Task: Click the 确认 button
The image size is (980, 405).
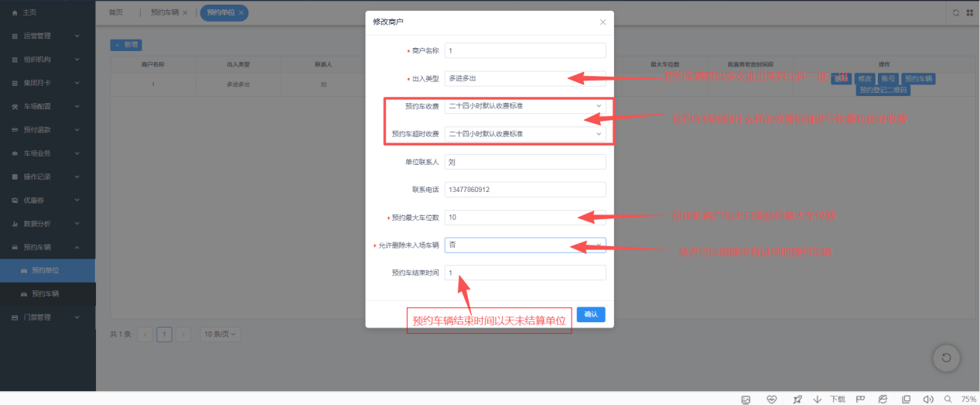Action: [x=591, y=314]
